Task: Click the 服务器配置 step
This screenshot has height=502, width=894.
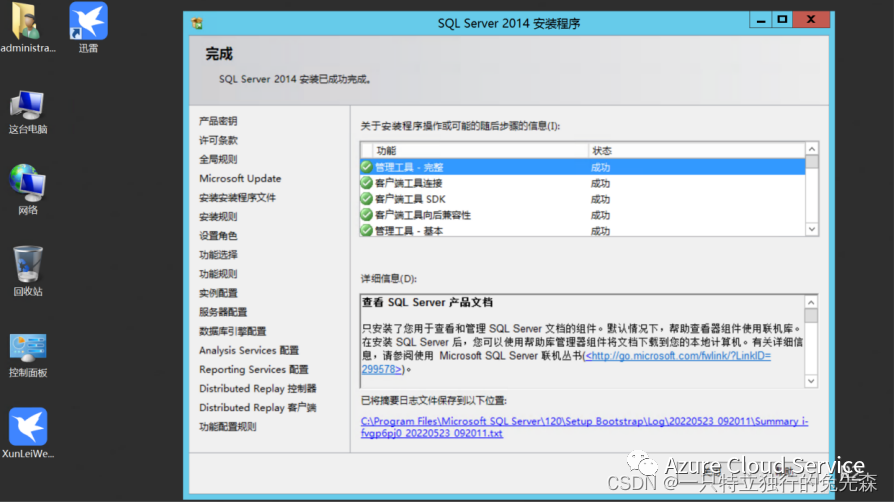Action: coord(223,312)
